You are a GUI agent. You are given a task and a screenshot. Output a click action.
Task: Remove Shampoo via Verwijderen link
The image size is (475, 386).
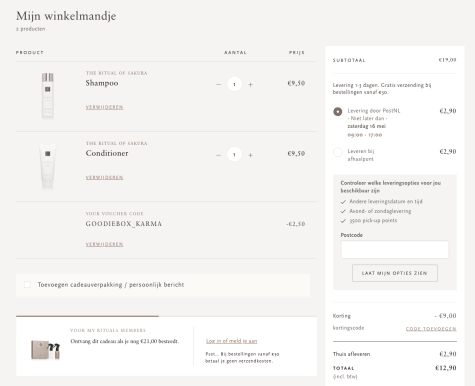point(104,107)
